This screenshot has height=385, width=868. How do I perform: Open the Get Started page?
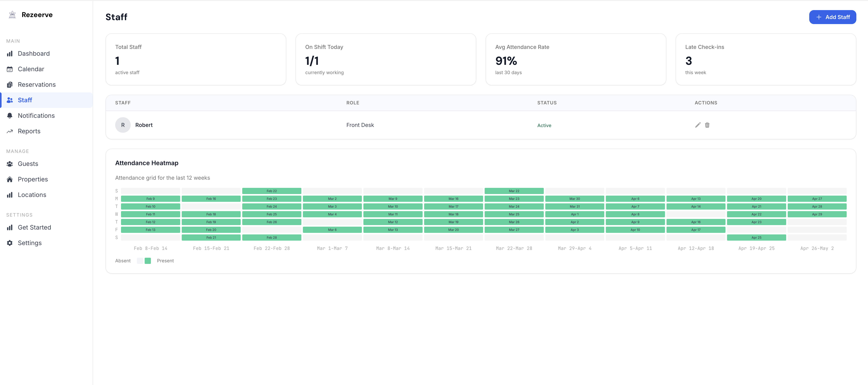pyautogui.click(x=34, y=228)
